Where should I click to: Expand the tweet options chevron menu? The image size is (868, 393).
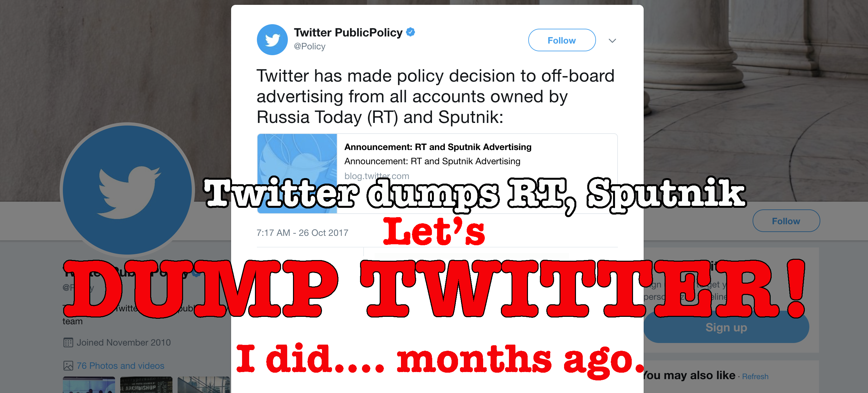(612, 40)
